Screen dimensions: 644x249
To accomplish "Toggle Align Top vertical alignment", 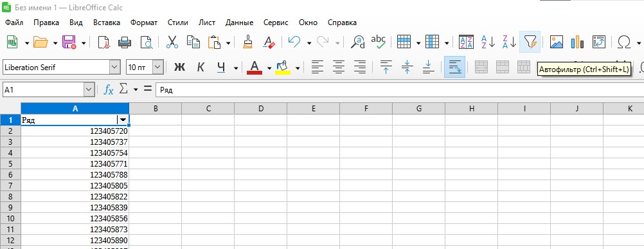I will [x=386, y=67].
